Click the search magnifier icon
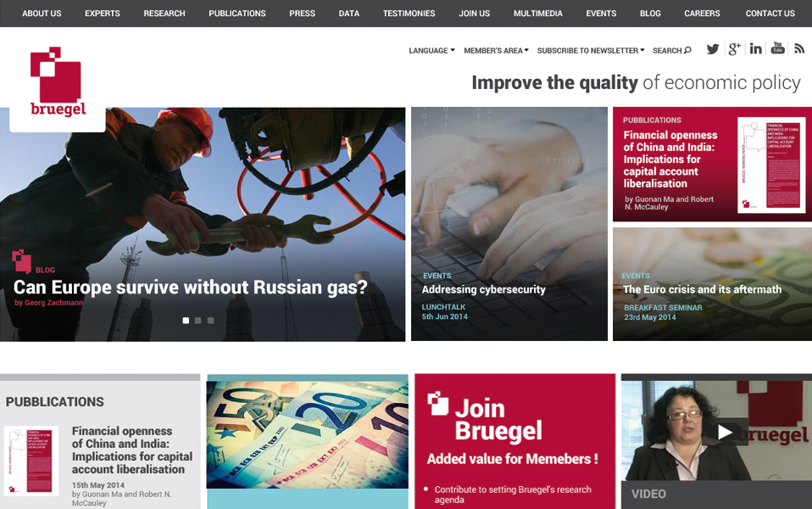This screenshot has height=509, width=812. coord(687,50)
